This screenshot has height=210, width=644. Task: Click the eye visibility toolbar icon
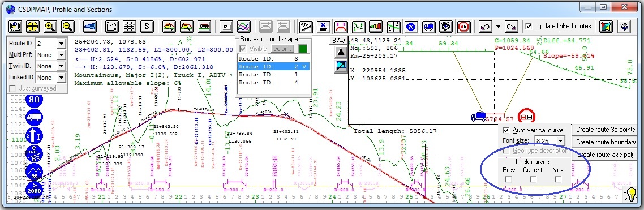point(445,26)
